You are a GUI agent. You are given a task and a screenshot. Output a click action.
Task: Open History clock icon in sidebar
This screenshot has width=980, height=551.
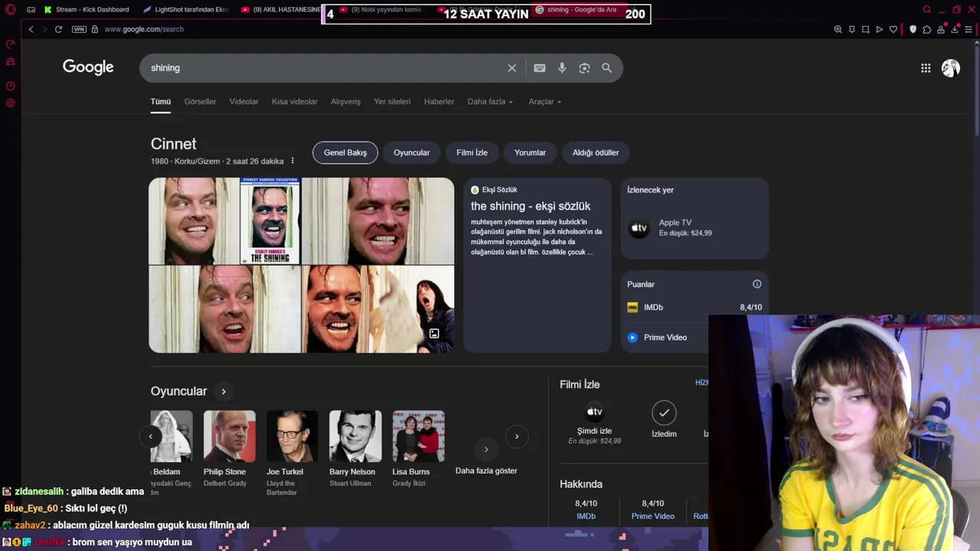(x=11, y=86)
